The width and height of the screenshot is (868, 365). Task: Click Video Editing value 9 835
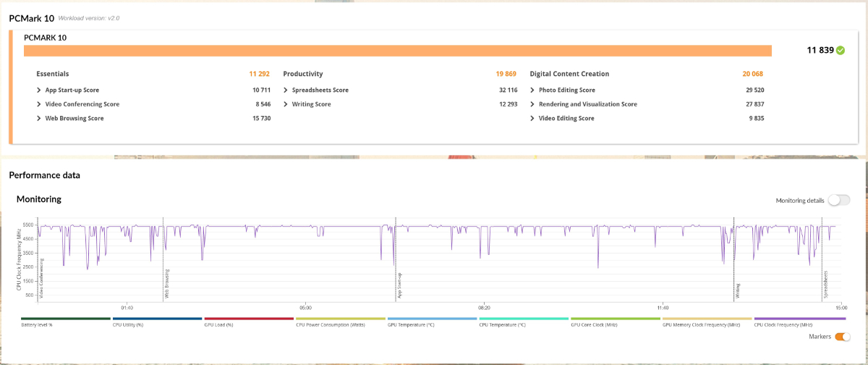tap(757, 118)
